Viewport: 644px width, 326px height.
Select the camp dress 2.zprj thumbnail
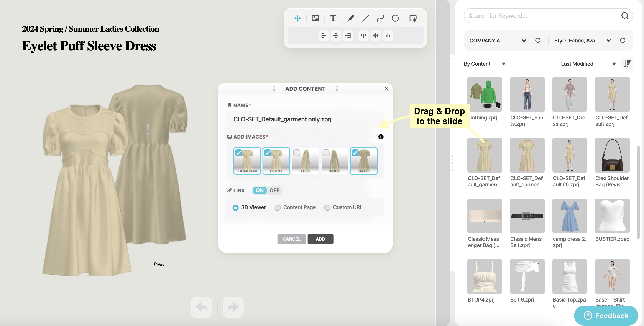coord(570,216)
